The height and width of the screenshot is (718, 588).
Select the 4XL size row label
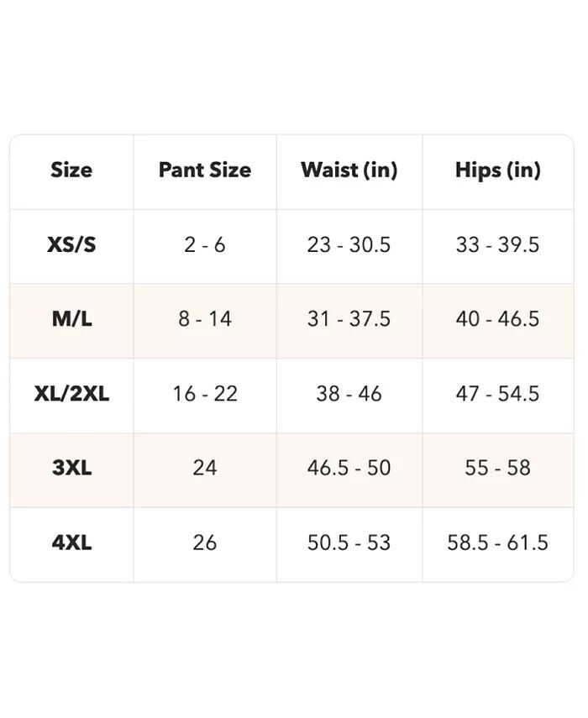71,542
